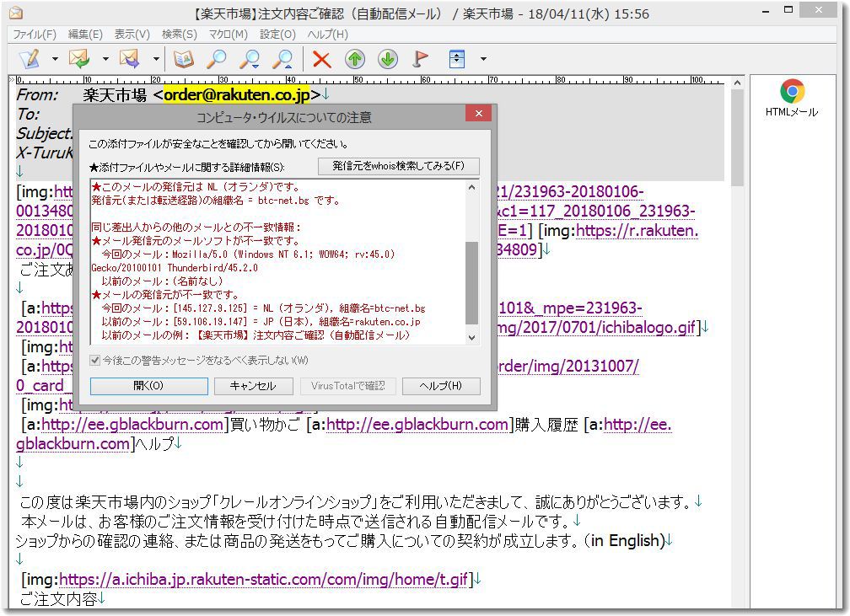Click the 「ご注文内容」 line at the bottom
850x616 pixels.
(x=58, y=599)
